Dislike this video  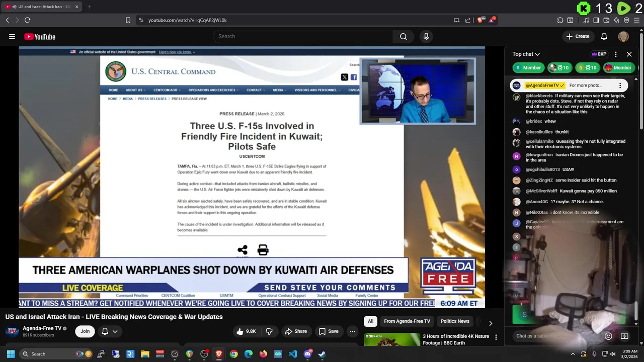pos(269,331)
